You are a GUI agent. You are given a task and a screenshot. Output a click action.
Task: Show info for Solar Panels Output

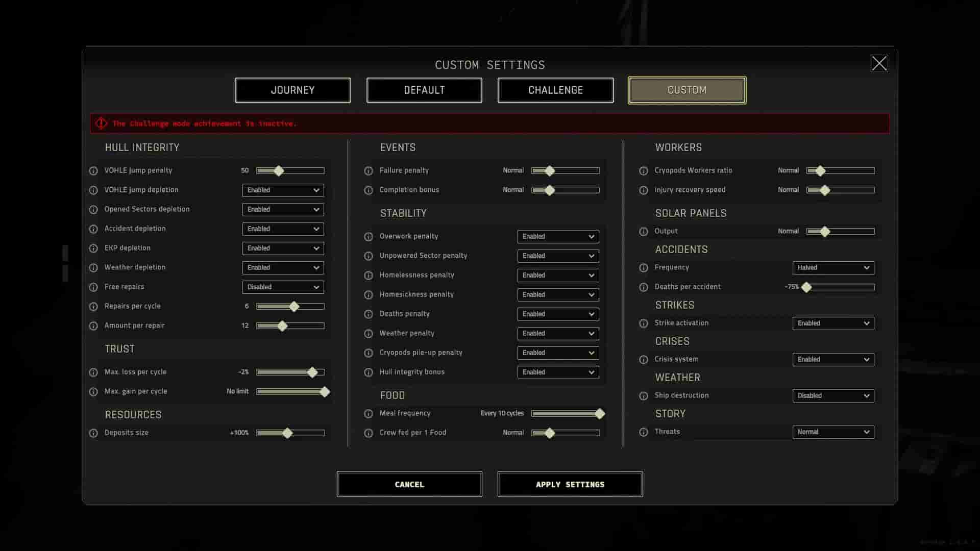click(644, 232)
